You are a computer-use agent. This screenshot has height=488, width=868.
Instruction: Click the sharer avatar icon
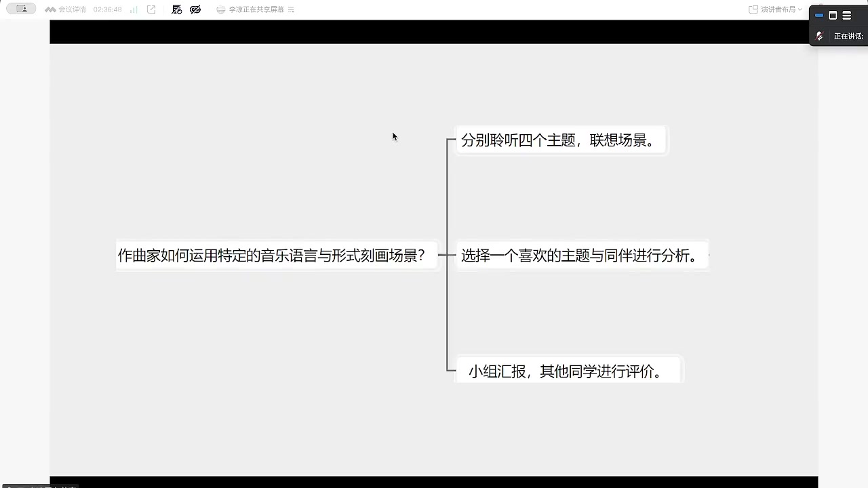point(220,9)
